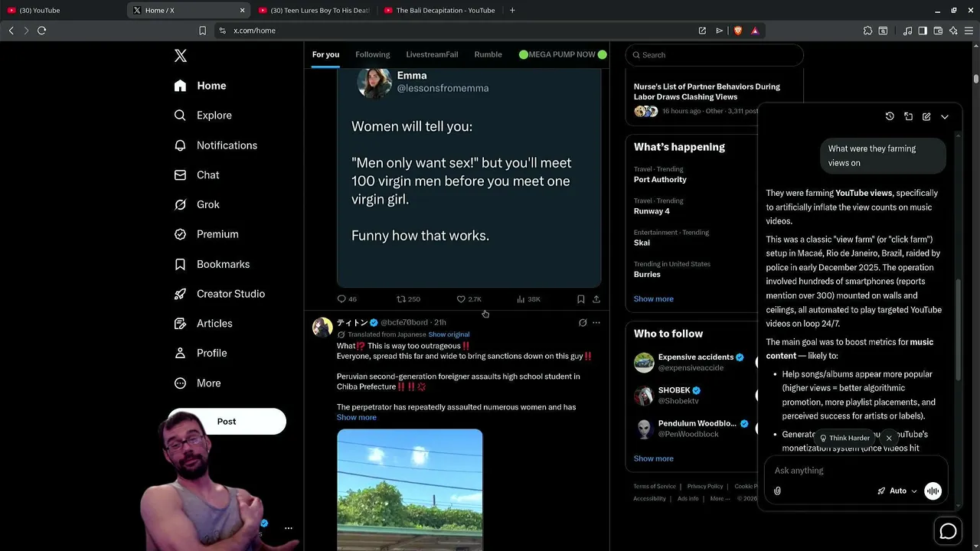980x551 pixels.
Task: Click the Search input on X
Action: click(714, 55)
